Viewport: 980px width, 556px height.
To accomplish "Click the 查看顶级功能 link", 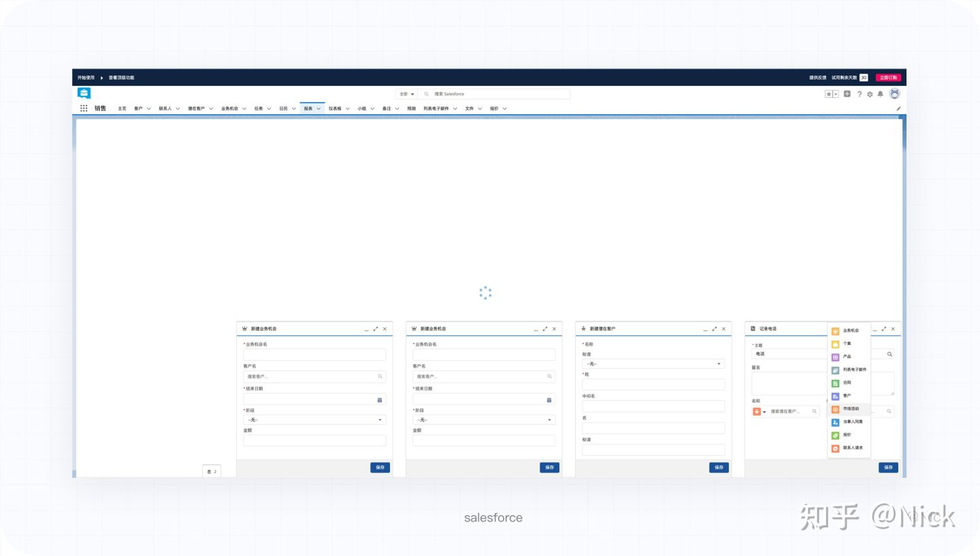I will tap(121, 78).
